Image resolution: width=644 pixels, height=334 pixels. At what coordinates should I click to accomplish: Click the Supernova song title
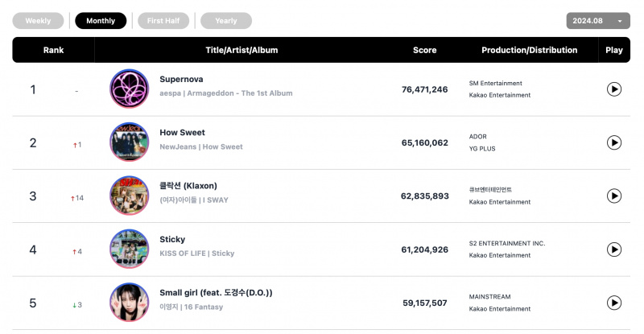pyautogui.click(x=181, y=80)
